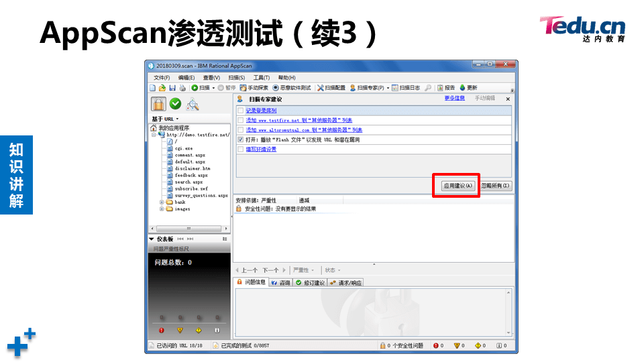Open the 状态 dropdown
644x362 pixels.
(333, 270)
